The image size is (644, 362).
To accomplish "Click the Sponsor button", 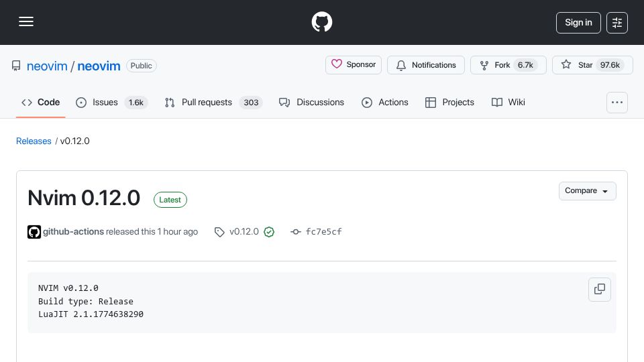I will [x=354, y=65].
